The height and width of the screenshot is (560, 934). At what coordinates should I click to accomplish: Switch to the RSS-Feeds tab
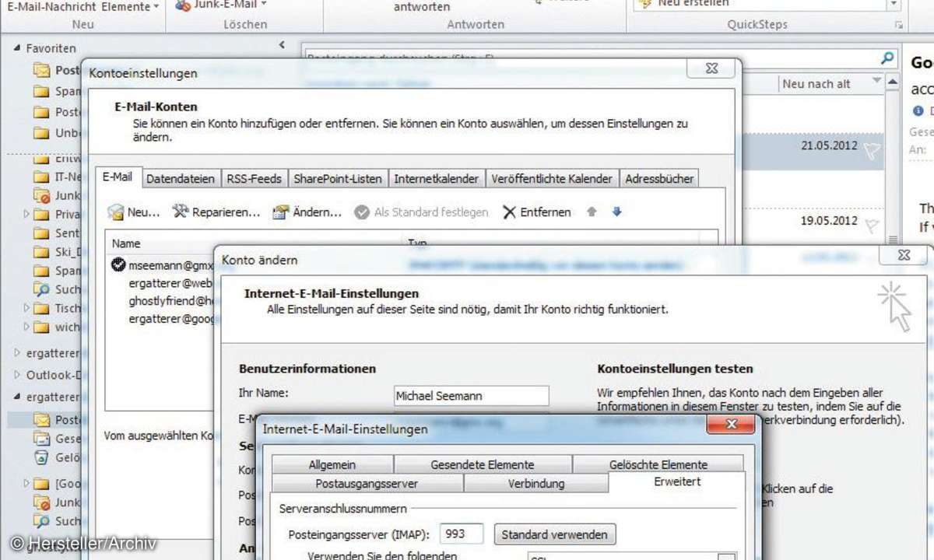(x=254, y=178)
